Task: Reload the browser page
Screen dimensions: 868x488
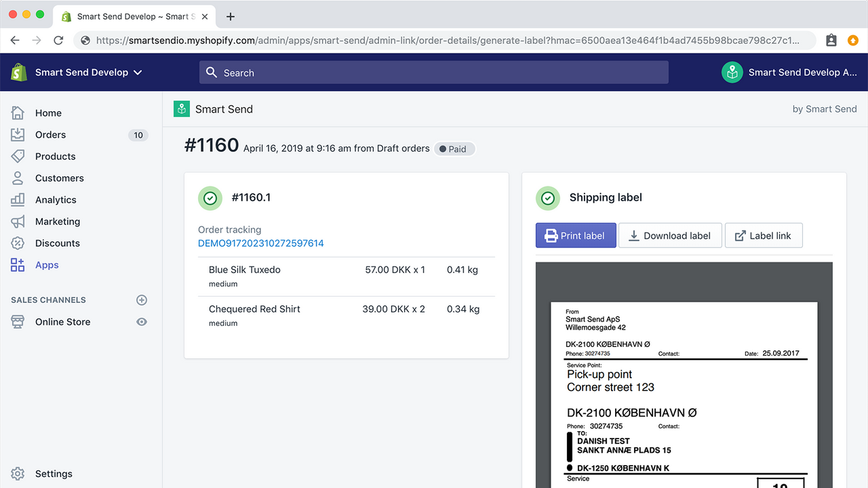Action: point(58,41)
